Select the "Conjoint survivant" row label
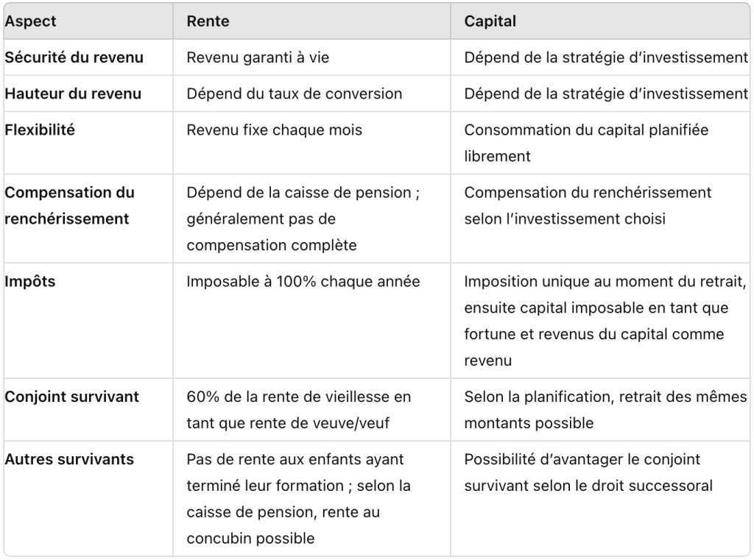754x560 pixels. (71, 397)
